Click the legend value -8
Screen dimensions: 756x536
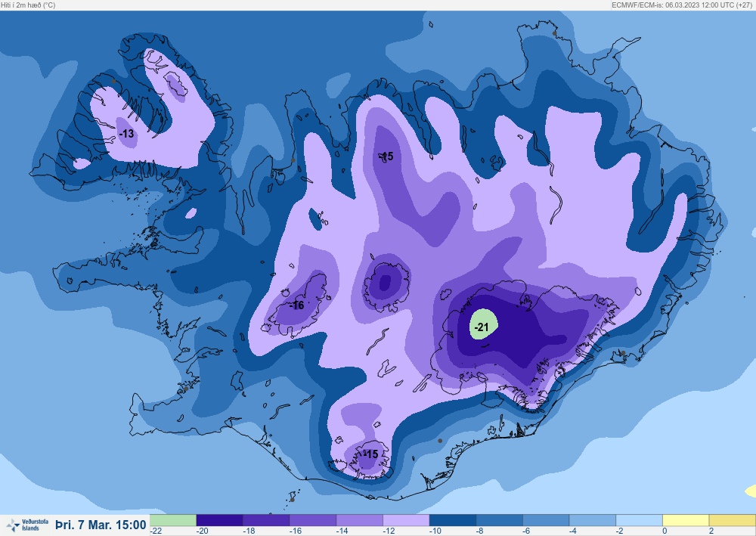tap(480, 531)
